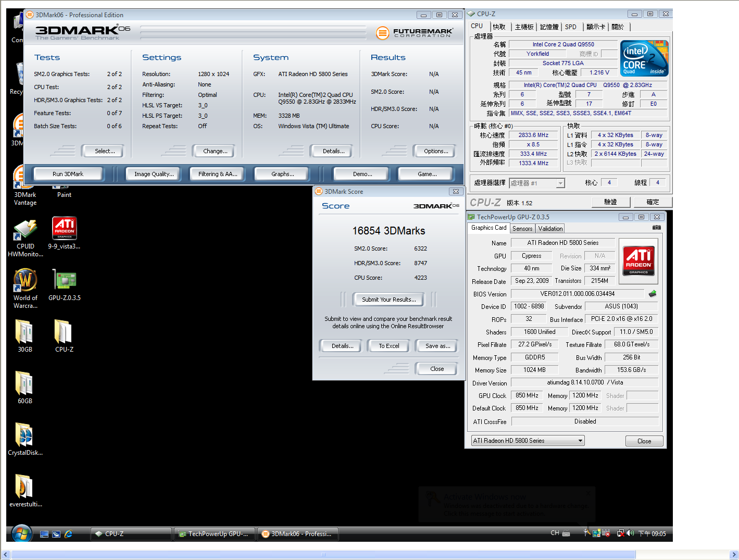This screenshot has height=560, width=739.
Task: Click the Futuremark Corporation logo
Action: coord(415,33)
